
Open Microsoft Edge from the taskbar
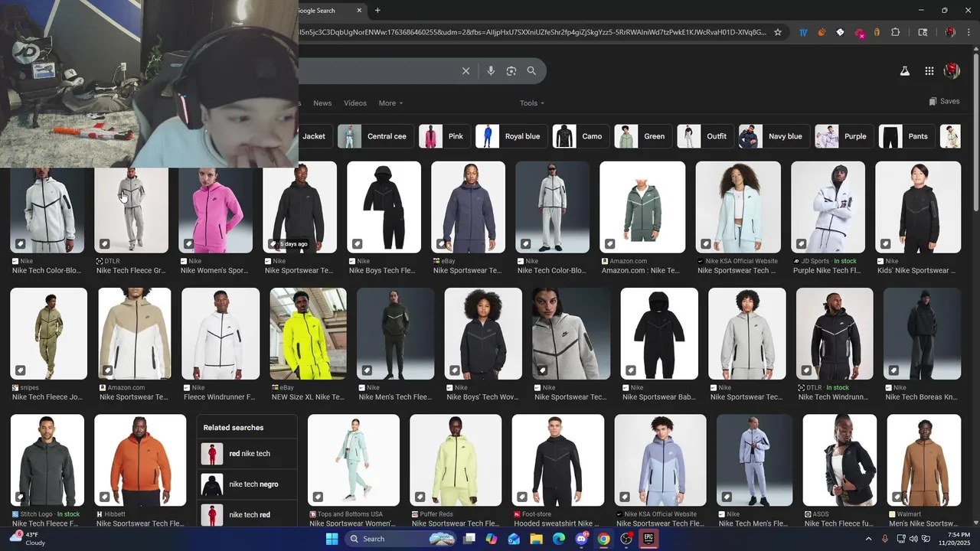[559, 539]
